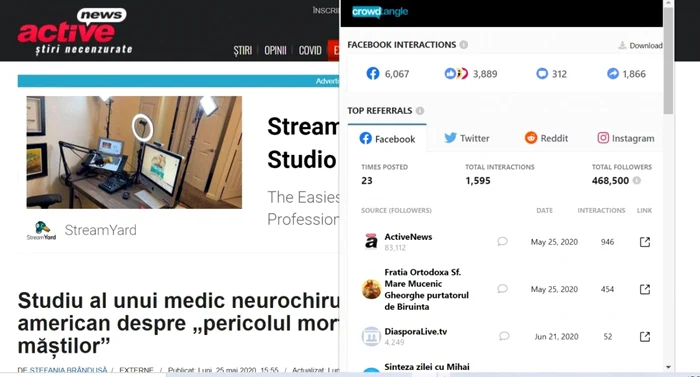Click the comment bubble icon for ActiveNews

tap(503, 242)
